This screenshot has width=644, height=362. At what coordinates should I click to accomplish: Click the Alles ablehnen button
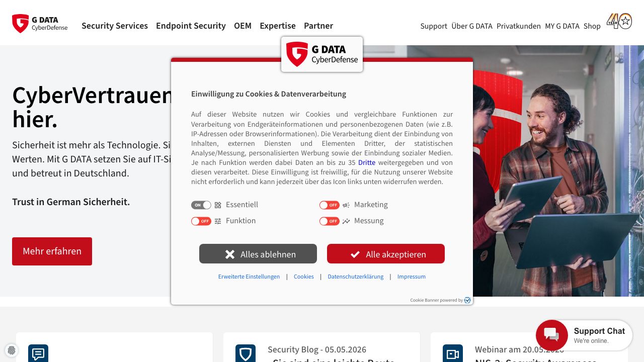[258, 254]
